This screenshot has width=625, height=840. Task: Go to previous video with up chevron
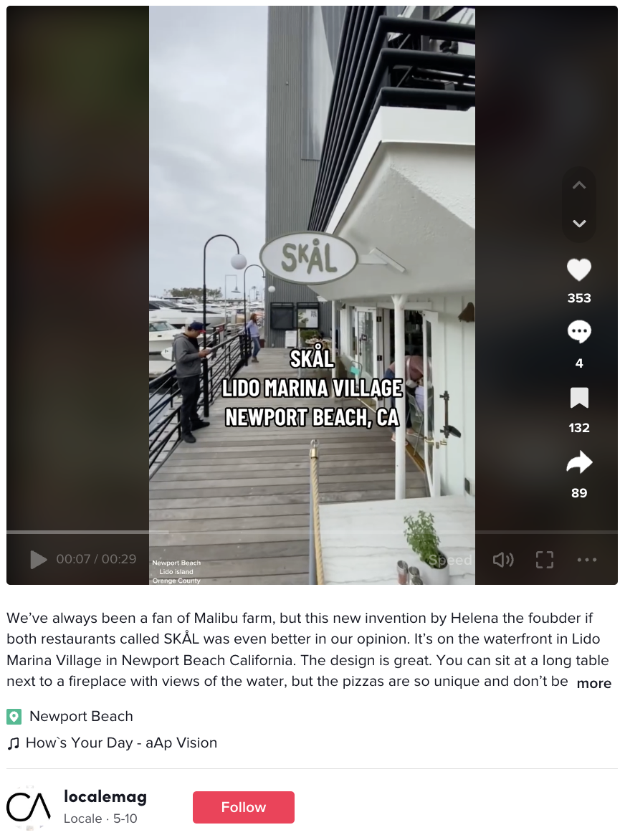tap(579, 186)
